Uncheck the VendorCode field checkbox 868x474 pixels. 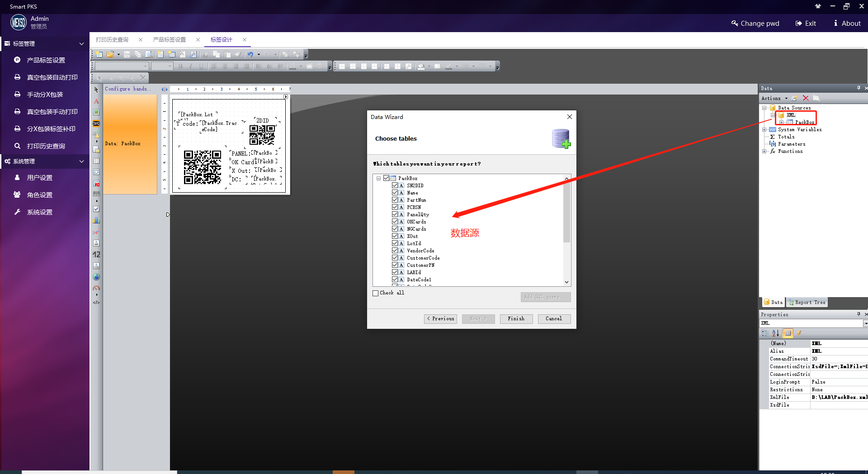(x=395, y=251)
